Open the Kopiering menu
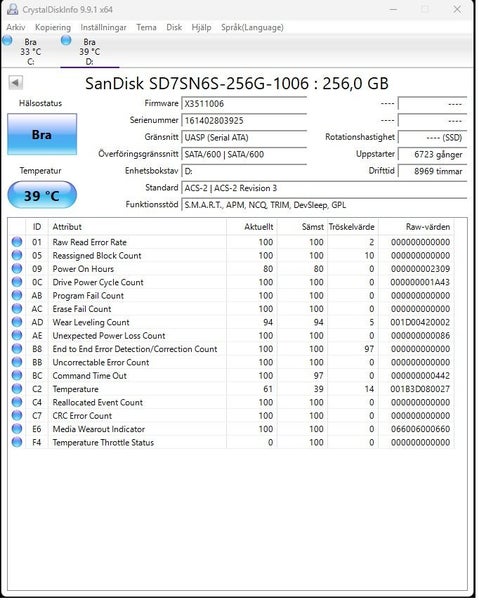Viewport: 479px width, 600px height. (x=53, y=28)
